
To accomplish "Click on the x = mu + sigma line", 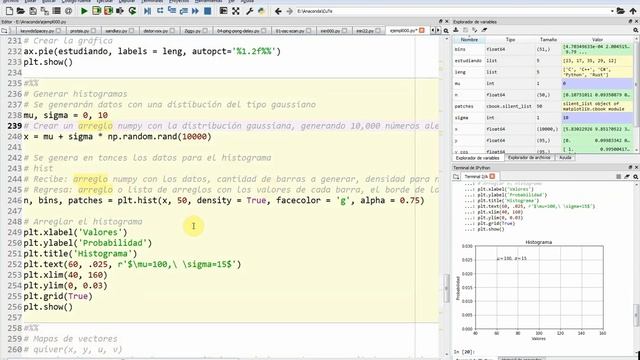I will tap(117, 136).
